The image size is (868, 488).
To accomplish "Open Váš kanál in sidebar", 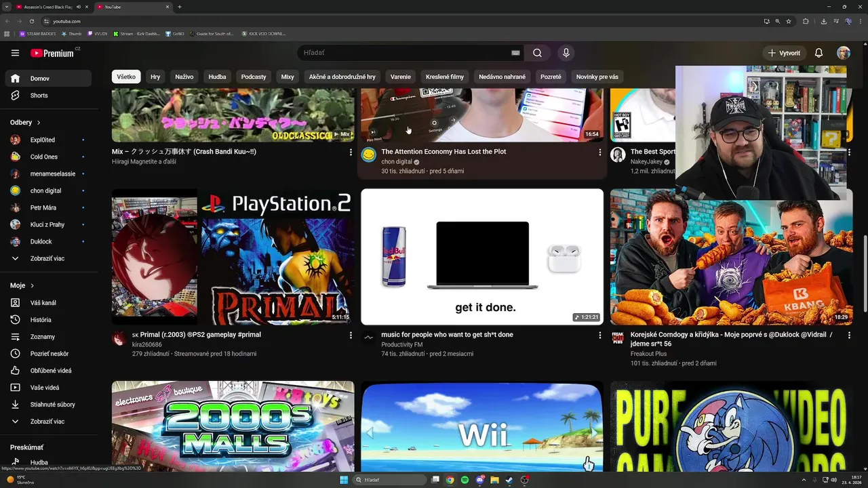I will (47, 303).
